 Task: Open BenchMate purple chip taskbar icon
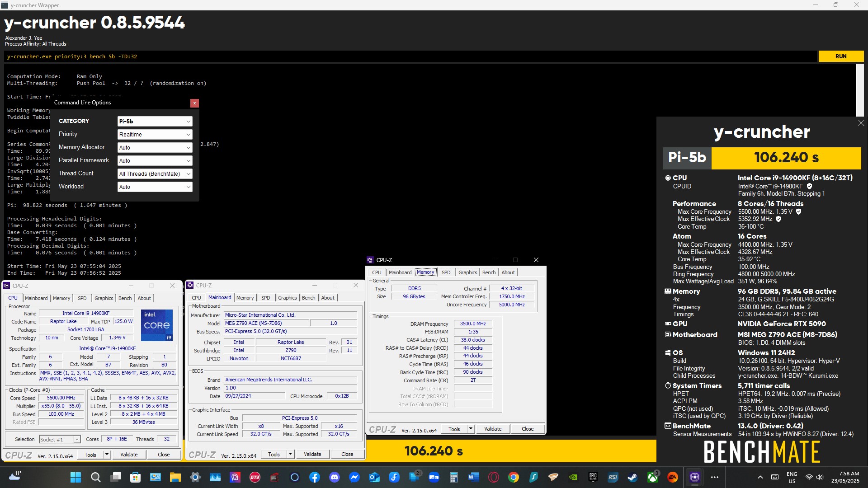click(694, 477)
